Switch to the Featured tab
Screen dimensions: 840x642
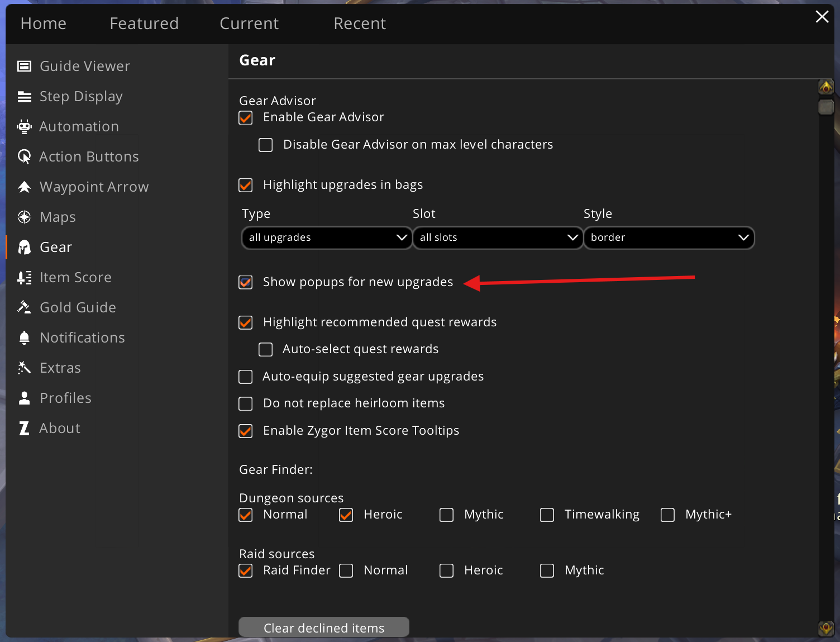coord(144,23)
